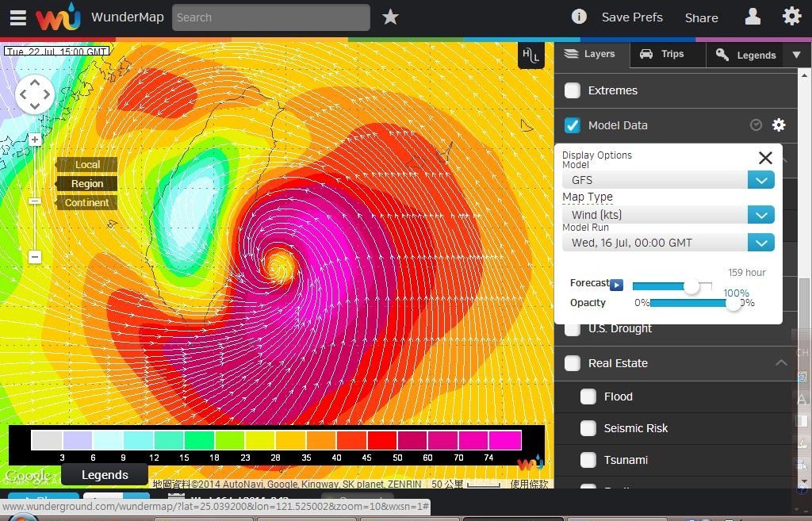The height and width of the screenshot is (521, 812).
Task: Click the favorites star icon
Action: pyautogui.click(x=390, y=17)
